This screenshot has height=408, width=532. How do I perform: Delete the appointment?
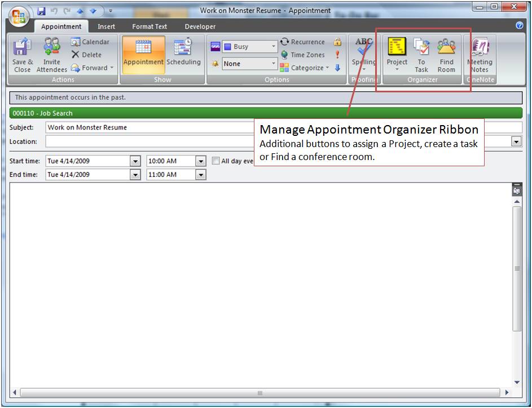(x=86, y=55)
